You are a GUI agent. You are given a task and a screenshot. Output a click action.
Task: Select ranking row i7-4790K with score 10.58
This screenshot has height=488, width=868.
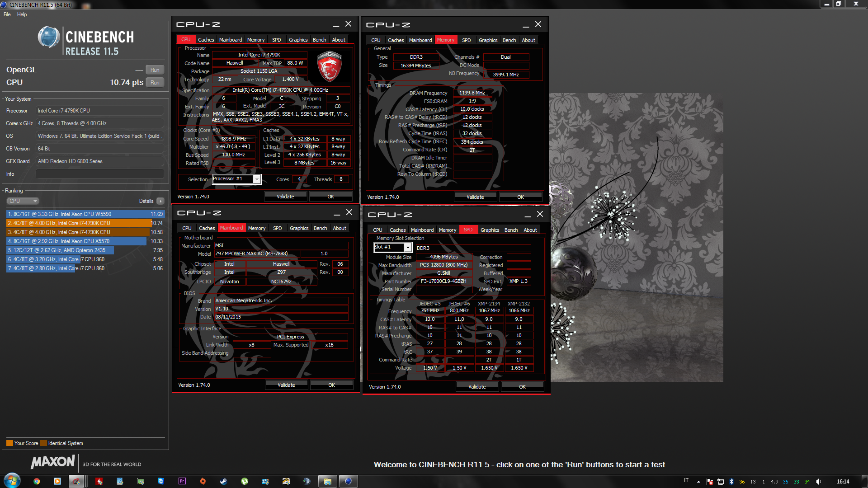point(85,232)
